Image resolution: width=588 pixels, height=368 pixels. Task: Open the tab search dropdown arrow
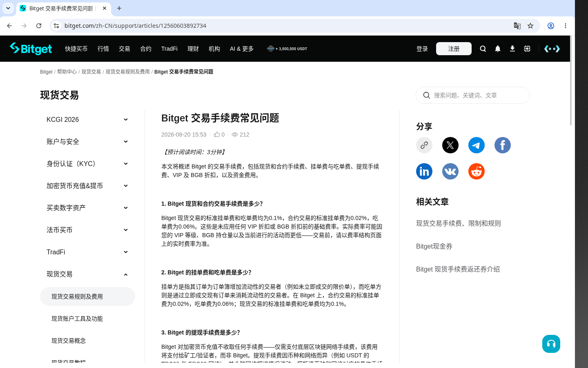pyautogui.click(x=8, y=8)
